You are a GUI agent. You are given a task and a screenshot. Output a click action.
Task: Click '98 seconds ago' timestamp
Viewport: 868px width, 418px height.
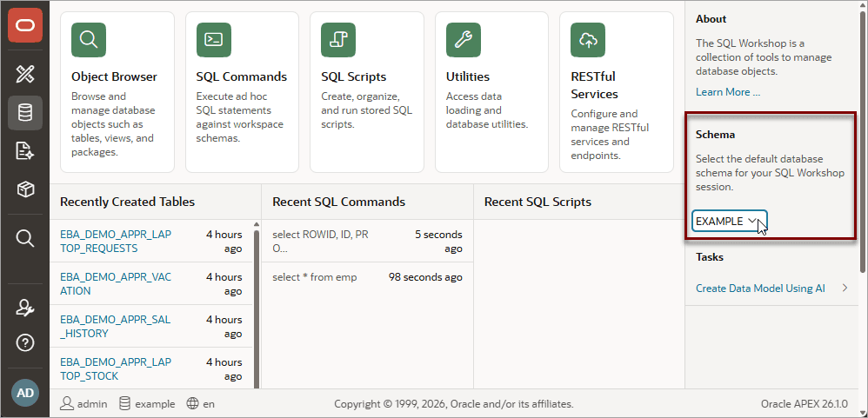pos(425,277)
